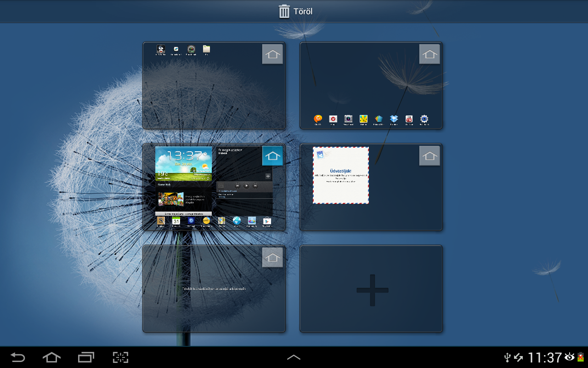Screen dimensions: 588x368
Task: Set top-left panel as default home
Action: tap(272, 54)
